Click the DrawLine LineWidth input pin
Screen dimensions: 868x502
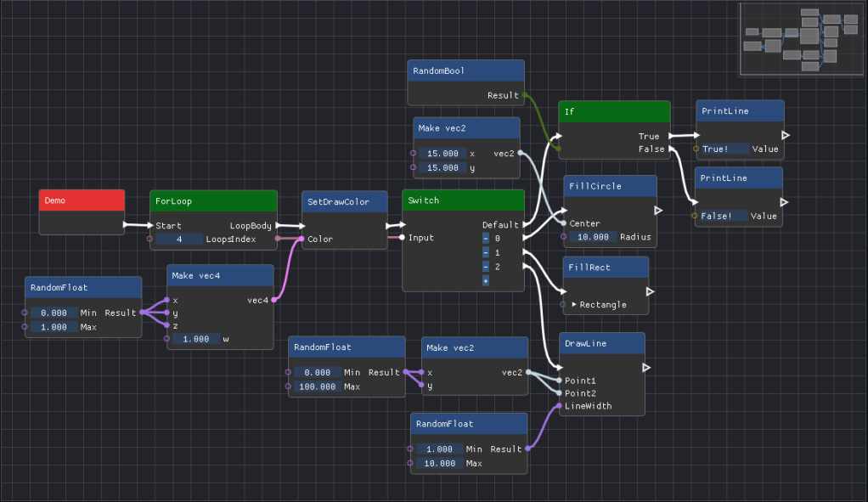coord(560,406)
